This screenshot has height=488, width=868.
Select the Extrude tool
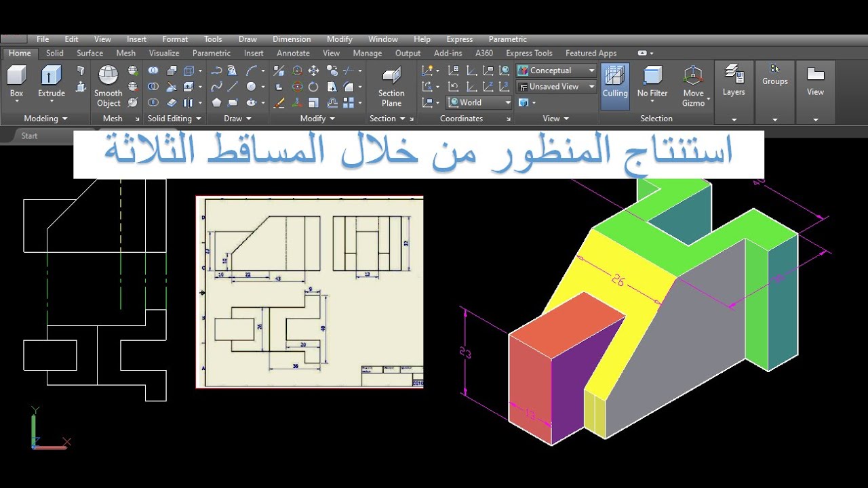point(52,82)
